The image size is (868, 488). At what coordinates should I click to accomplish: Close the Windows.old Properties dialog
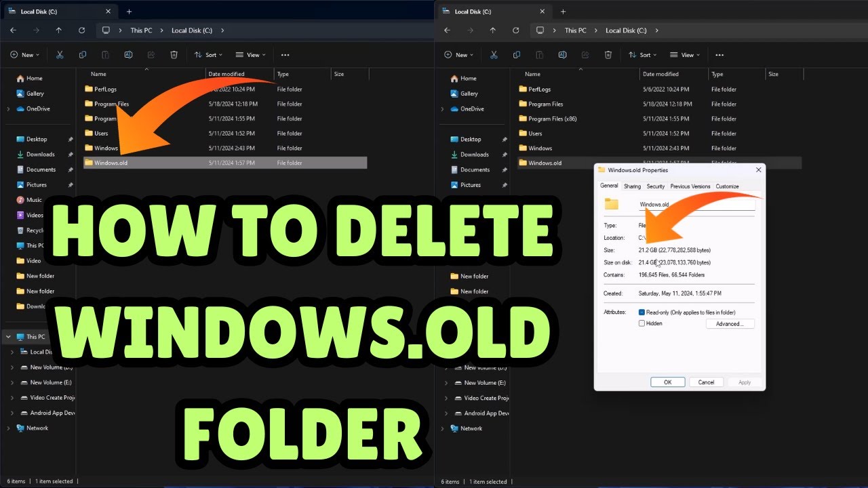[758, 170]
